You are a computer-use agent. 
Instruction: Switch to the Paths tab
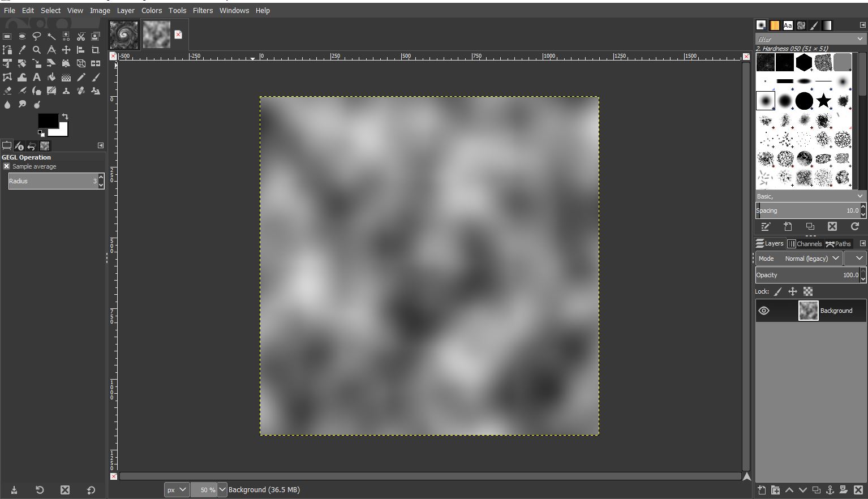[x=839, y=244]
